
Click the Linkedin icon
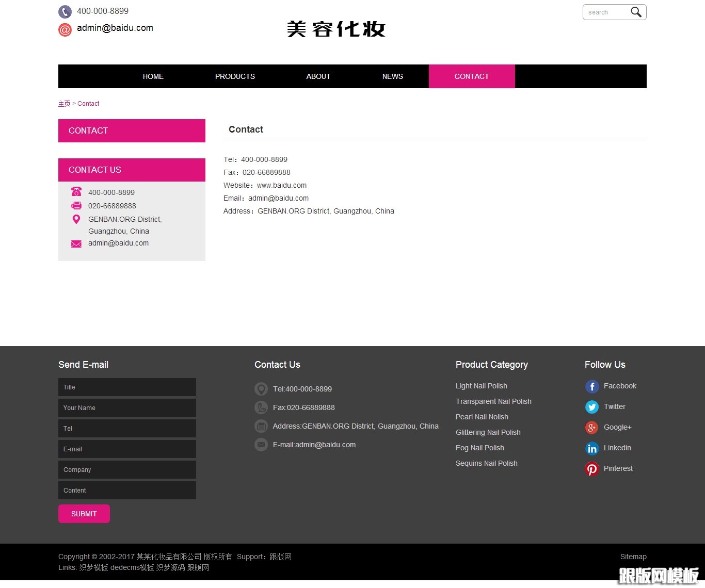(x=591, y=448)
